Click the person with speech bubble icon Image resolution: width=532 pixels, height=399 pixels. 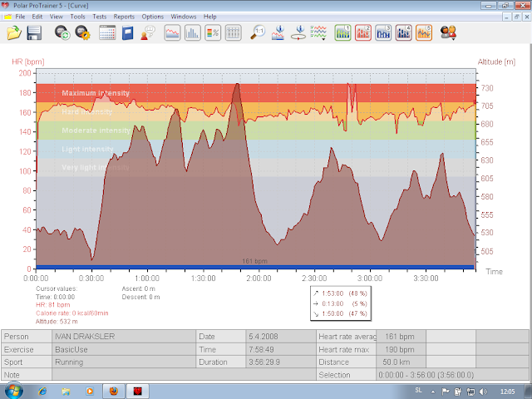(x=148, y=33)
